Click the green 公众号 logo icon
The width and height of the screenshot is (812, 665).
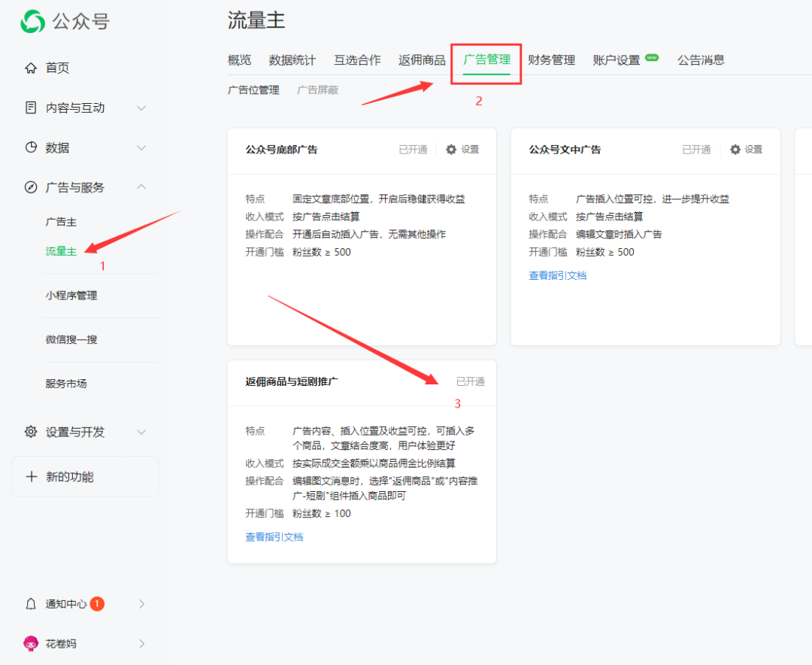point(32,21)
